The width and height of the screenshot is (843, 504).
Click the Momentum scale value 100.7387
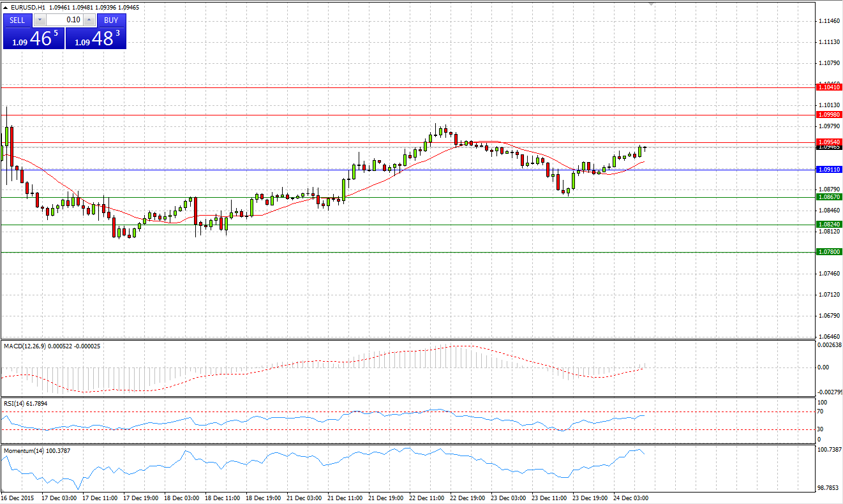pyautogui.click(x=830, y=450)
